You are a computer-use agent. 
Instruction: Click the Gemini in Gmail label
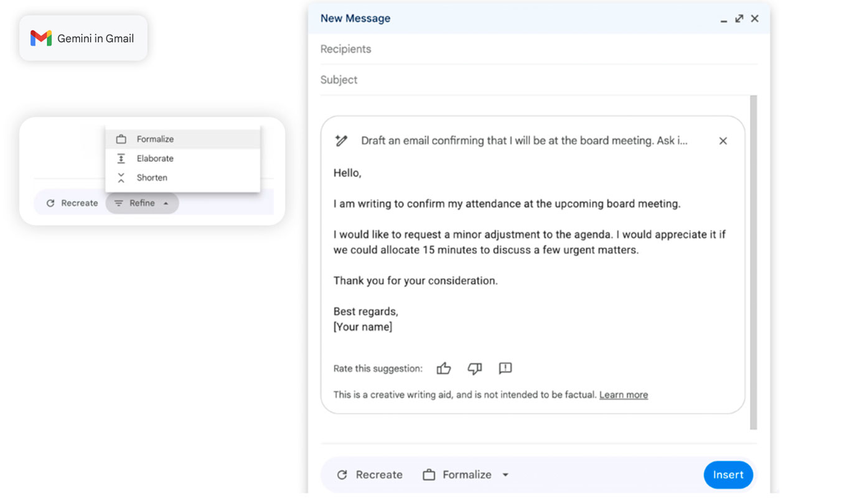click(x=95, y=39)
